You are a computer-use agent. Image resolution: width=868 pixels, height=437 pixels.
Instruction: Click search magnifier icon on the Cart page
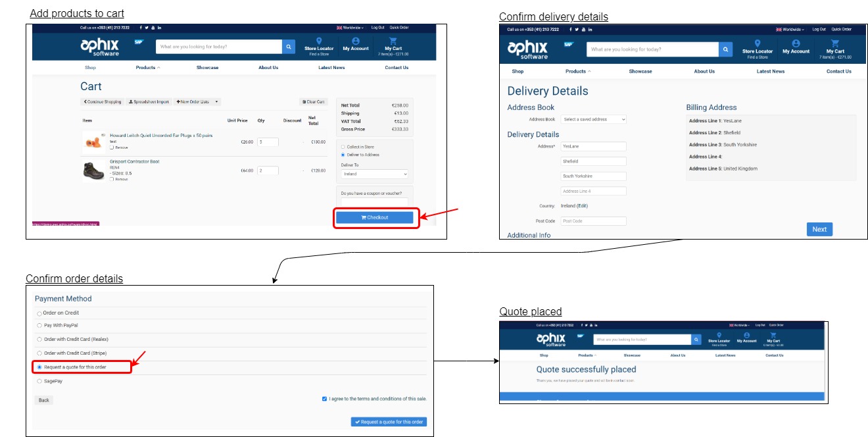(289, 47)
